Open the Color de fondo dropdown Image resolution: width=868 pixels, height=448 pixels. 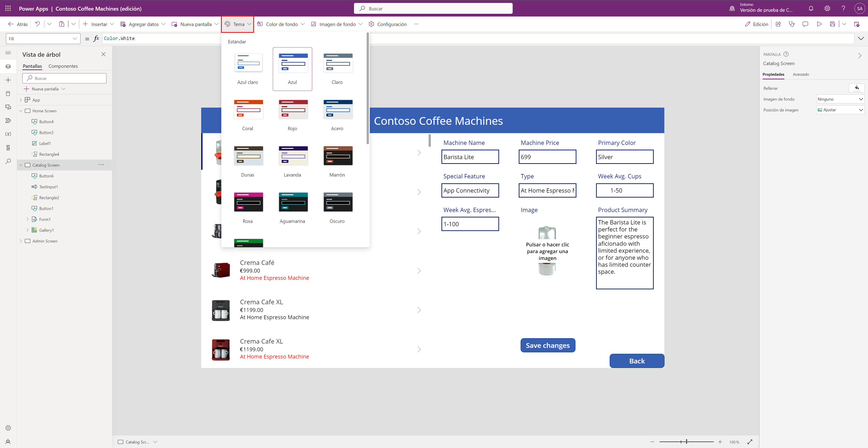(x=281, y=24)
